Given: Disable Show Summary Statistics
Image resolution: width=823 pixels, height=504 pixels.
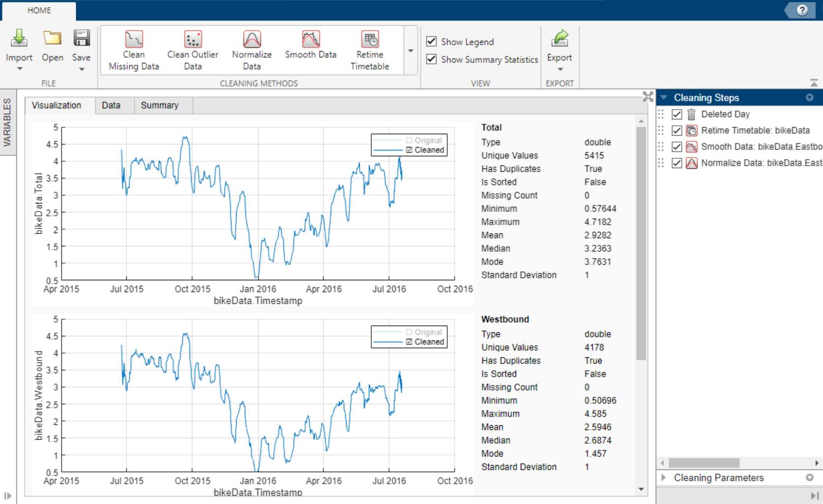Looking at the screenshot, I should 432,59.
